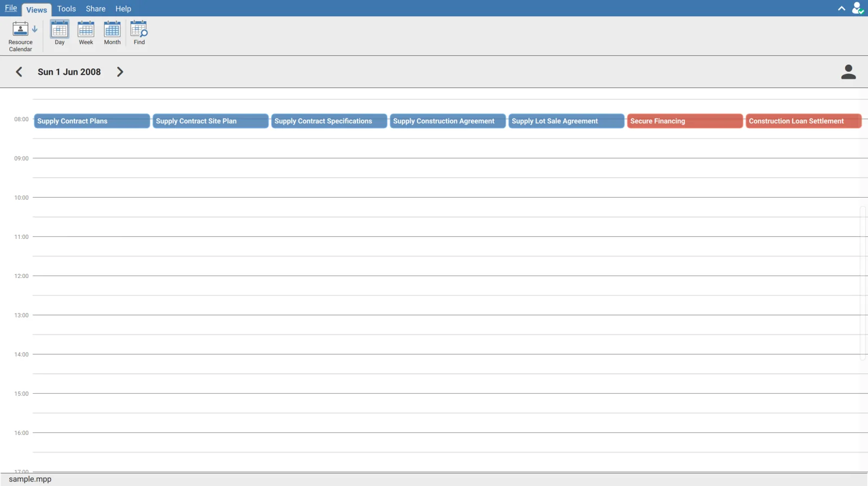
Task: Select the Supply Construction Agreement task
Action: (448, 121)
